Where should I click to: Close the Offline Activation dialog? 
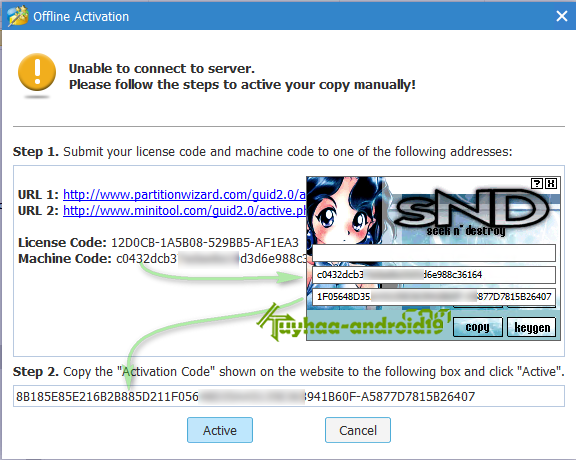tap(562, 16)
